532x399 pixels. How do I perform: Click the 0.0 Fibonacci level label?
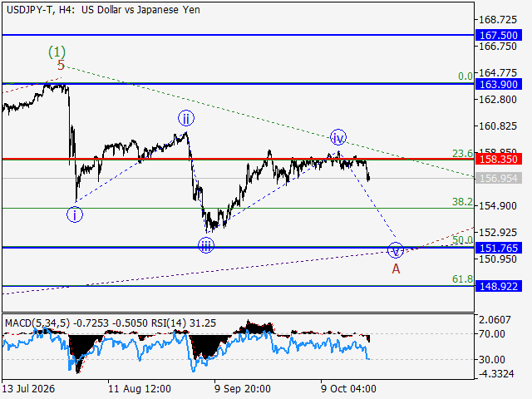pyautogui.click(x=465, y=76)
